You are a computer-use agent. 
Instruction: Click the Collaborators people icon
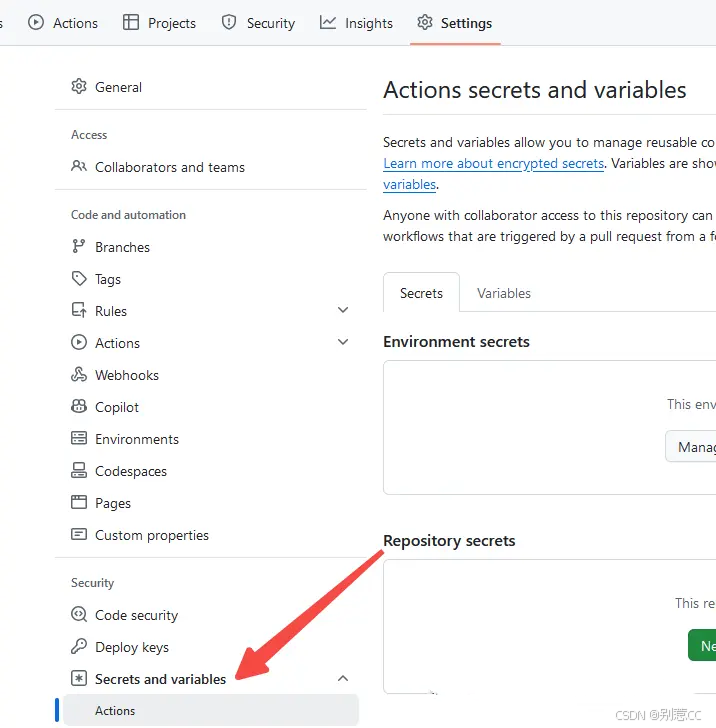point(79,166)
